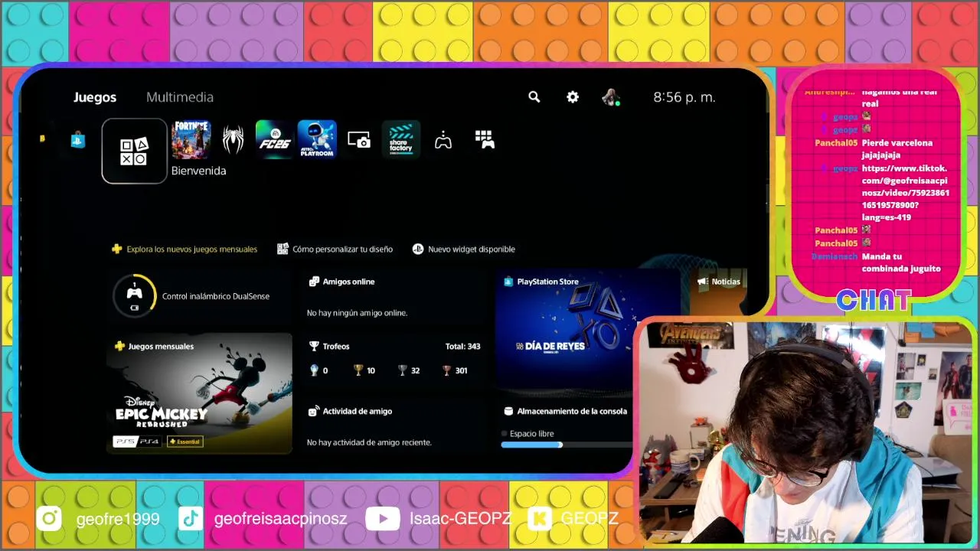Click the PS5 PS4 platform badge

click(x=137, y=442)
